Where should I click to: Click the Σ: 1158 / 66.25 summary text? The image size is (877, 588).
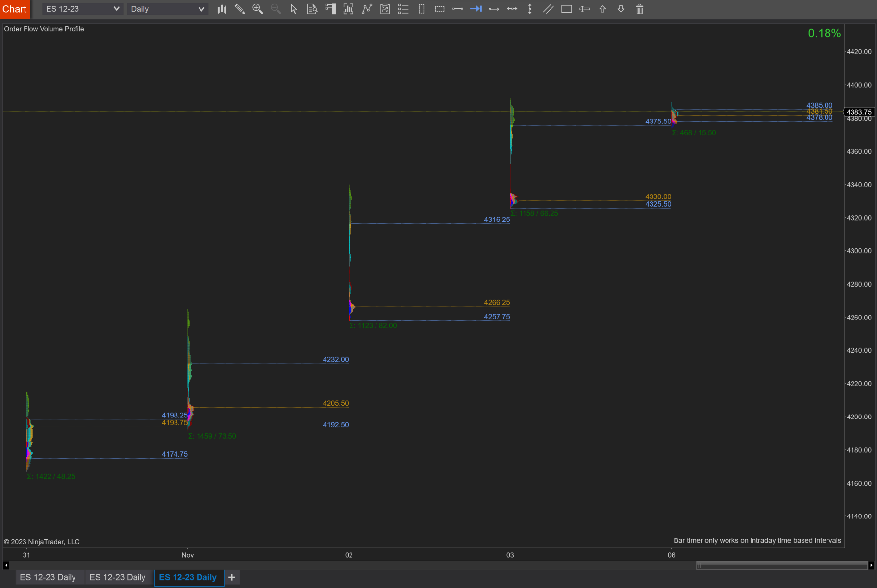point(534,213)
